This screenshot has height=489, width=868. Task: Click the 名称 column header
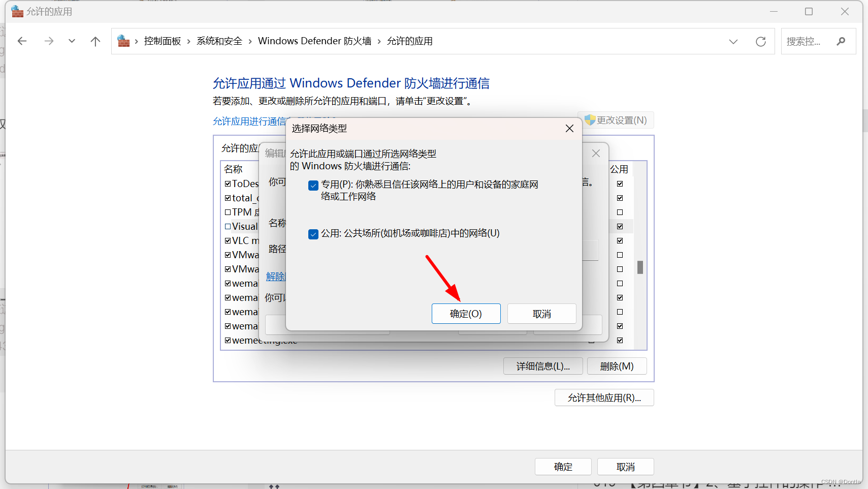233,169
